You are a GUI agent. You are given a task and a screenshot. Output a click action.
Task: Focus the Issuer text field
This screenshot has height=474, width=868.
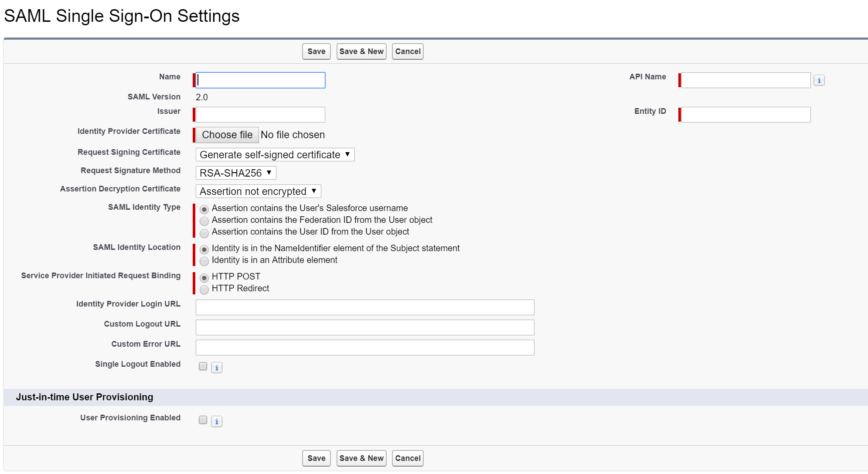260,115
